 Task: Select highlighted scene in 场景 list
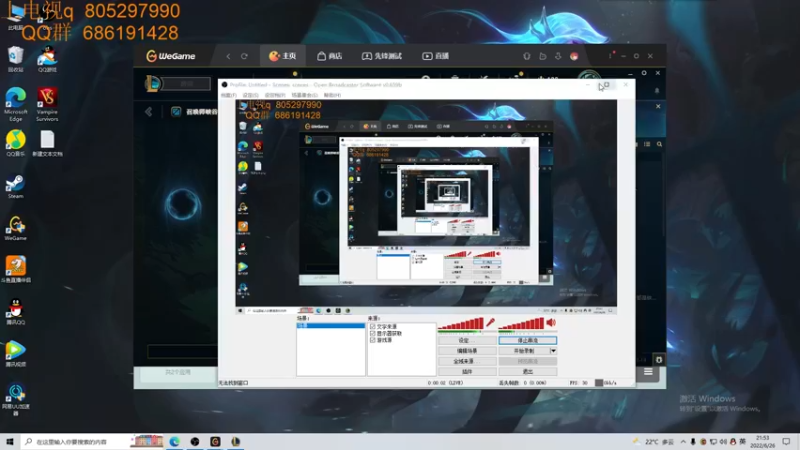click(331, 326)
